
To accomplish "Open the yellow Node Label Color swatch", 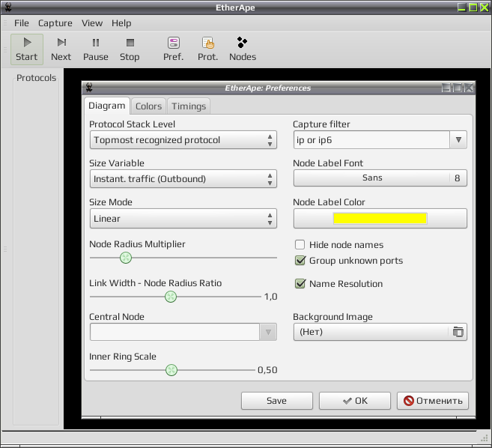I will point(380,219).
